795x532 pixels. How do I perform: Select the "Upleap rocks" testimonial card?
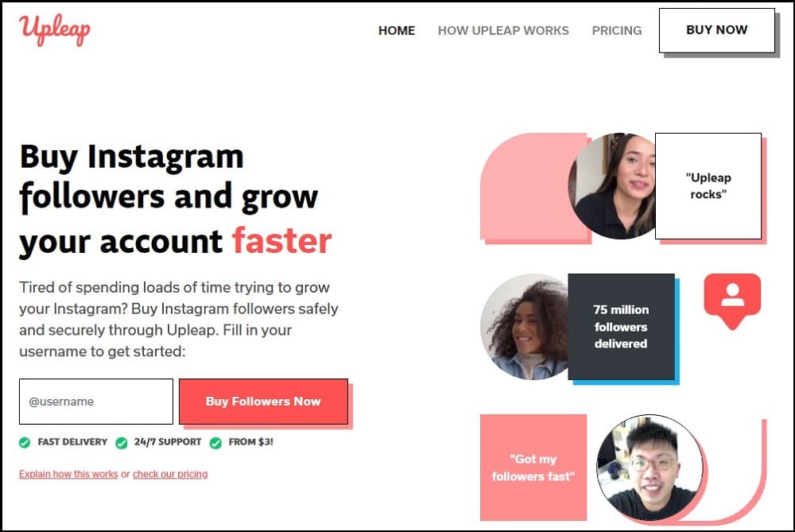click(x=708, y=185)
